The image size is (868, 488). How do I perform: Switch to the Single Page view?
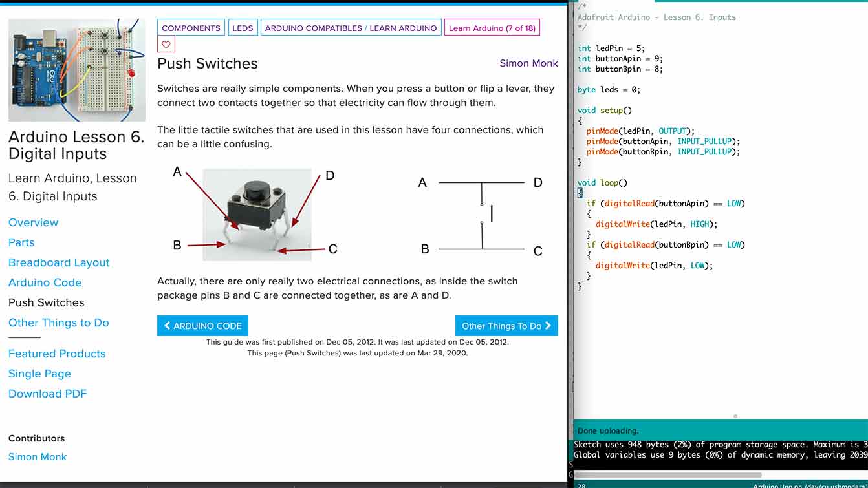click(39, 374)
